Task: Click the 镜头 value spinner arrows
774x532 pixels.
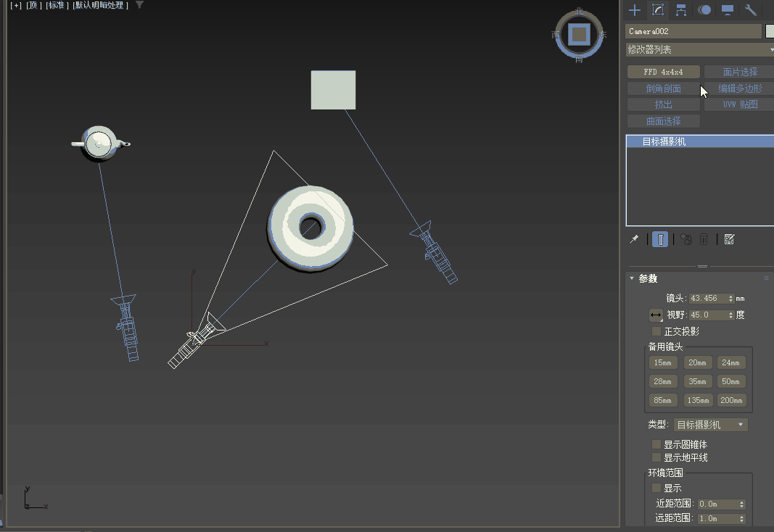Action: pos(730,299)
